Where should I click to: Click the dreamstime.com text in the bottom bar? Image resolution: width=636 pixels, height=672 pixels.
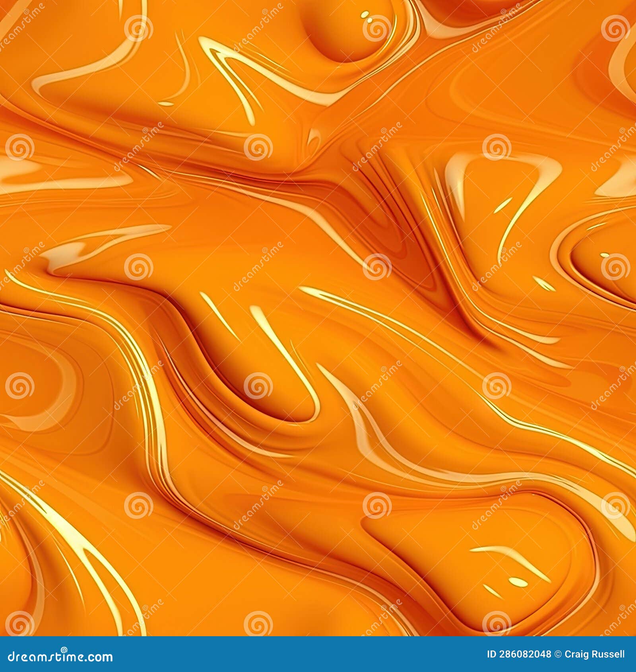point(60,657)
